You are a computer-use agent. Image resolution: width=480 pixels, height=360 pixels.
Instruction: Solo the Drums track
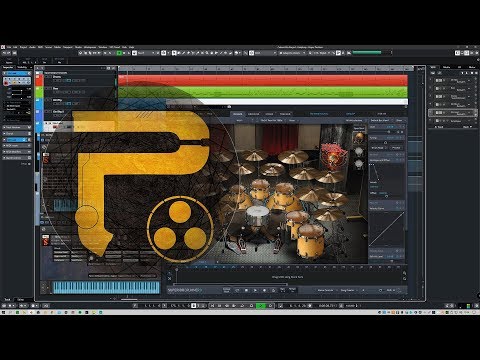(x=51, y=77)
